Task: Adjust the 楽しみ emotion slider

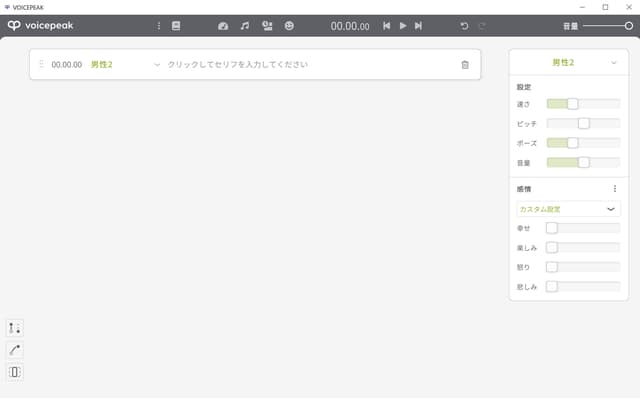Action: pyautogui.click(x=583, y=247)
